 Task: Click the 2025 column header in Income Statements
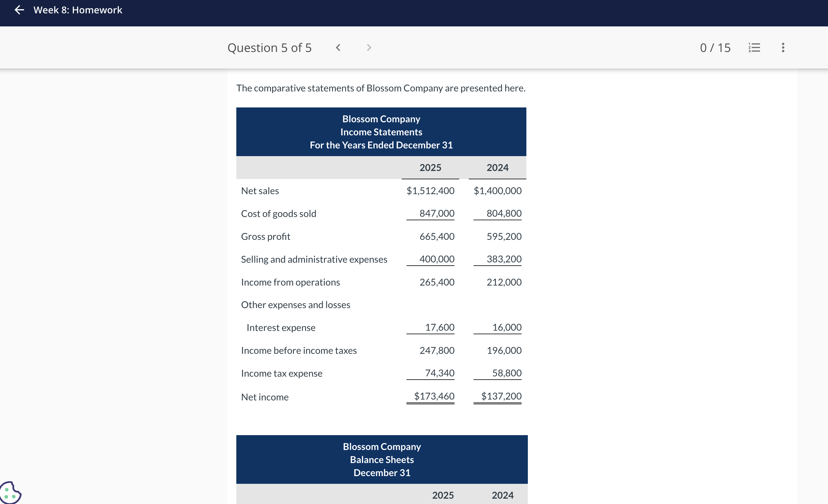[x=430, y=168]
